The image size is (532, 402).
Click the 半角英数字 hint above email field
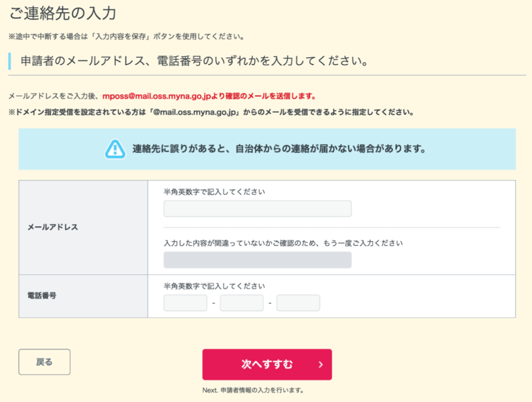[x=214, y=192]
